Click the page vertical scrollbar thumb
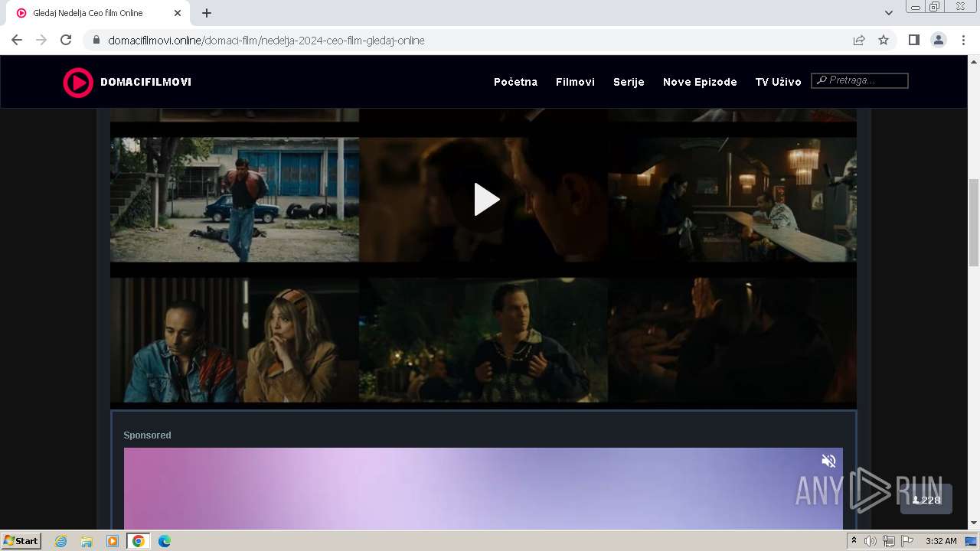This screenshot has width=980, height=551. [974, 222]
